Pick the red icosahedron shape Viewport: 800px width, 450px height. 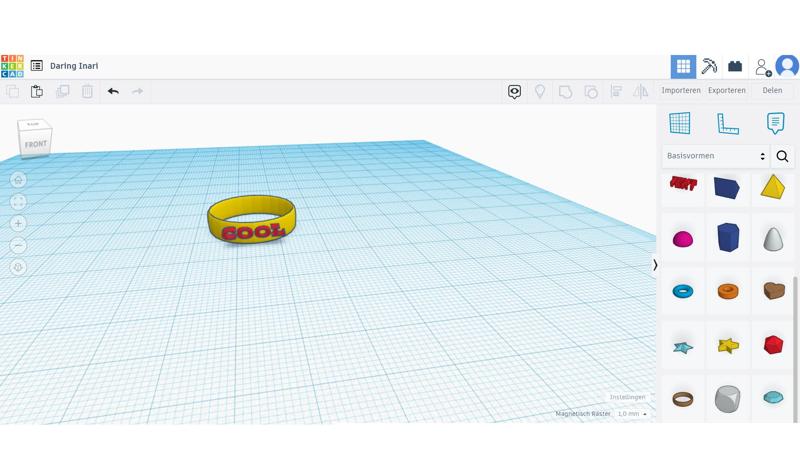click(x=773, y=345)
